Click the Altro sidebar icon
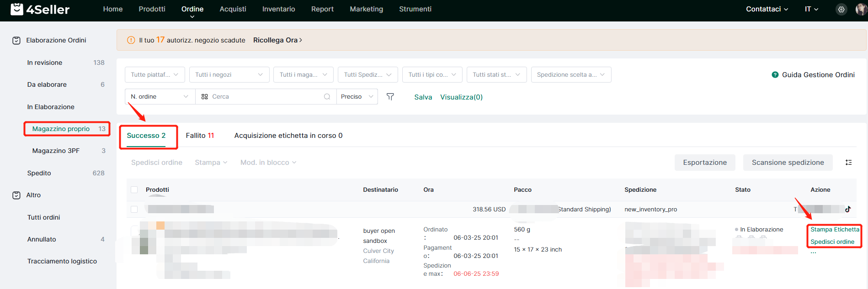This screenshot has height=289, width=868. pyautogui.click(x=16, y=195)
